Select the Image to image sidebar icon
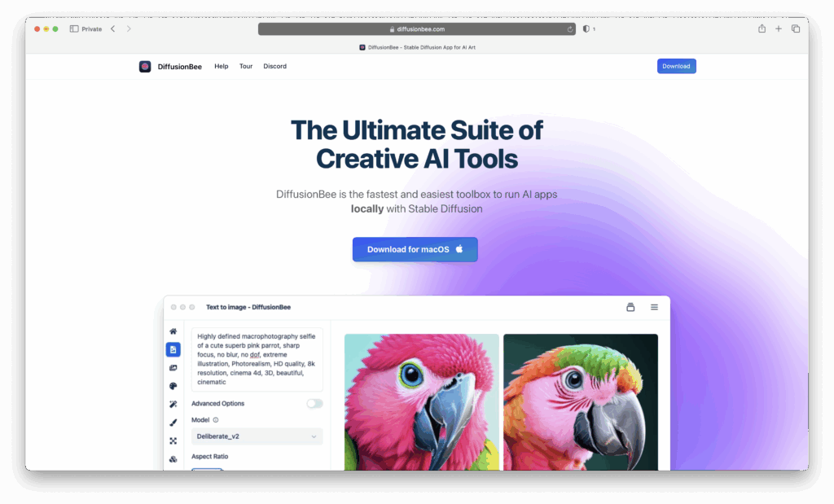Screen dimensions: 834x504 [x=173, y=368]
